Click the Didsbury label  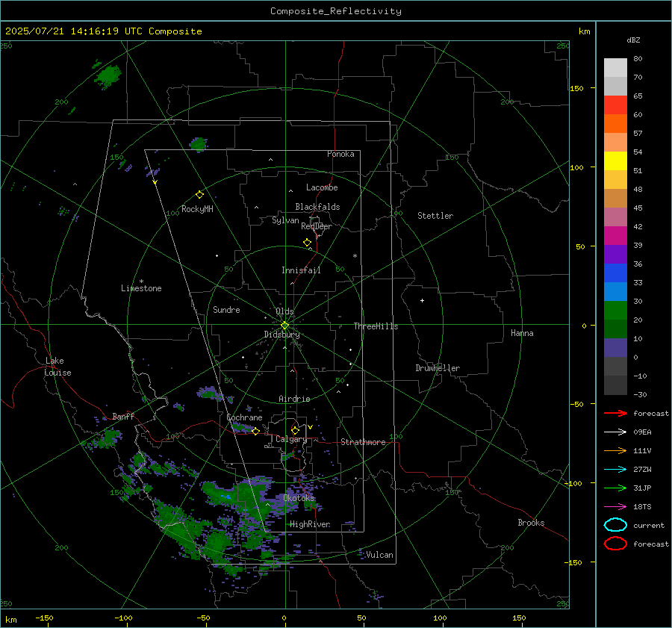coord(281,335)
